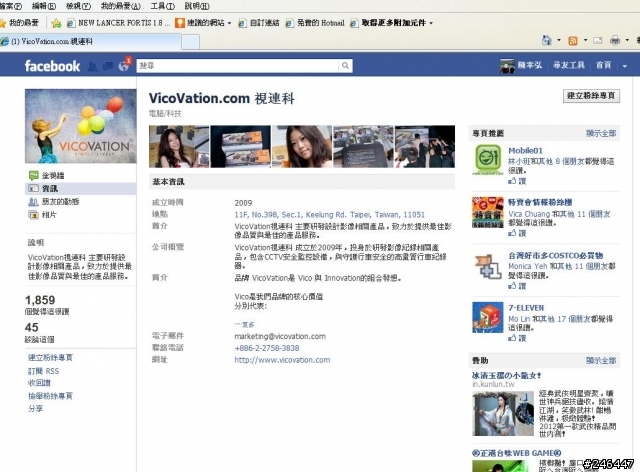Open the 塗鴉牆 wall icon in sidebar
This screenshot has height=472, width=640.
[x=33, y=176]
